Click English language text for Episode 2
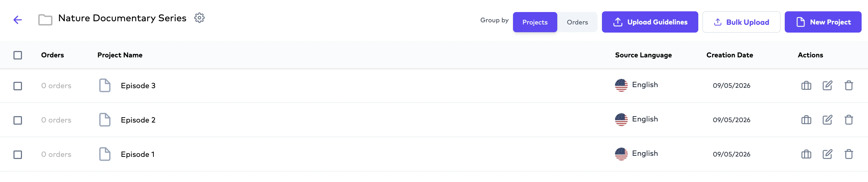868x182 pixels. [x=645, y=119]
